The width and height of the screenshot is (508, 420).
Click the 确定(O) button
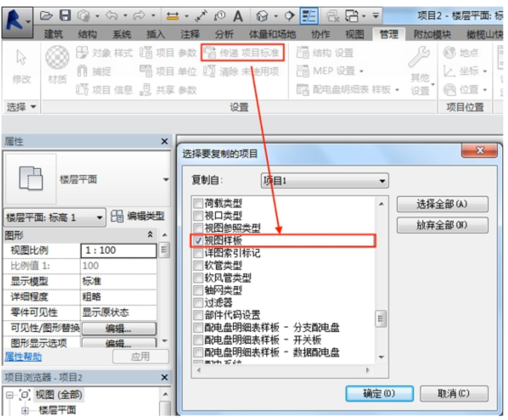pos(379,394)
